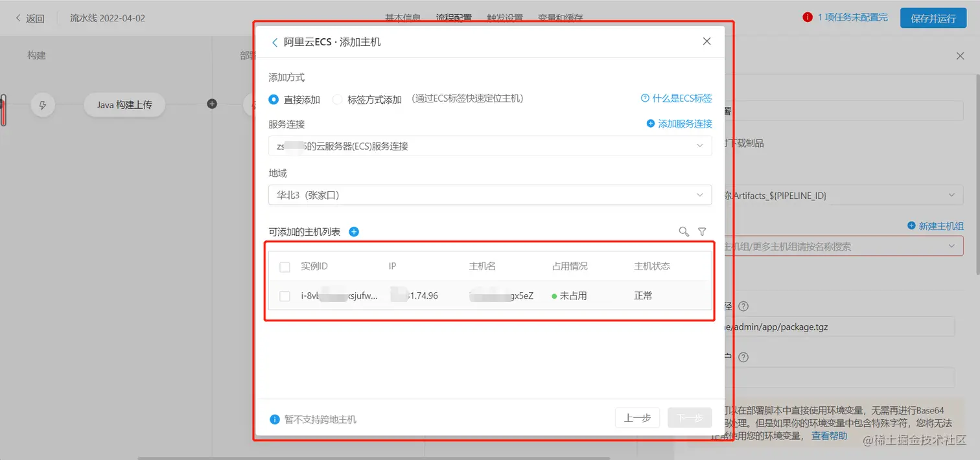Open the 触发设置 tab
Image resolution: width=980 pixels, height=460 pixels.
click(x=505, y=17)
